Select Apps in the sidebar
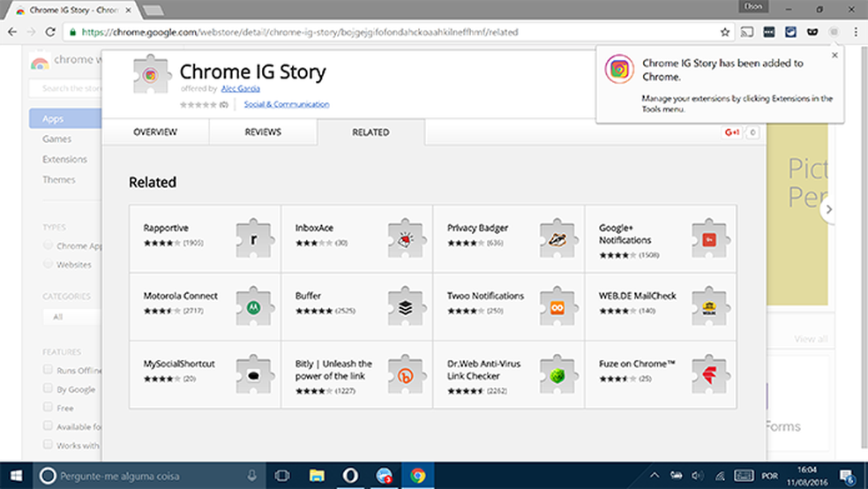The width and height of the screenshot is (868, 489). pyautogui.click(x=65, y=118)
